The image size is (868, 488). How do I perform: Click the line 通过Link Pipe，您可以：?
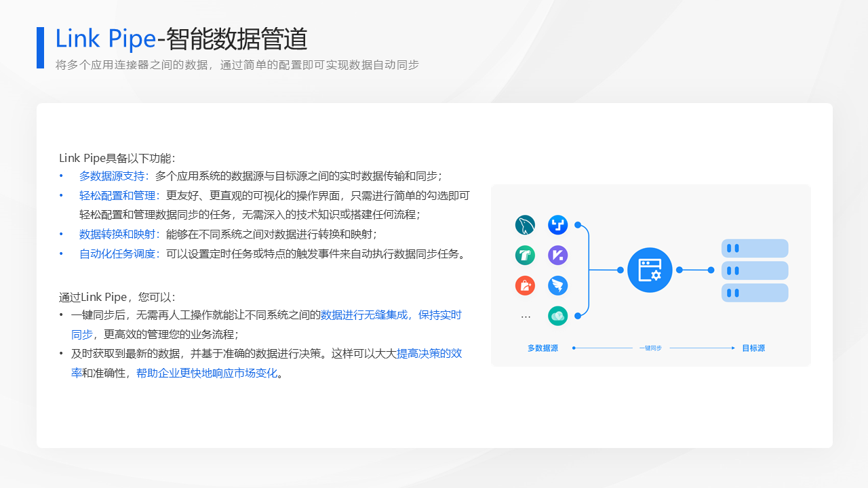pyautogui.click(x=117, y=298)
